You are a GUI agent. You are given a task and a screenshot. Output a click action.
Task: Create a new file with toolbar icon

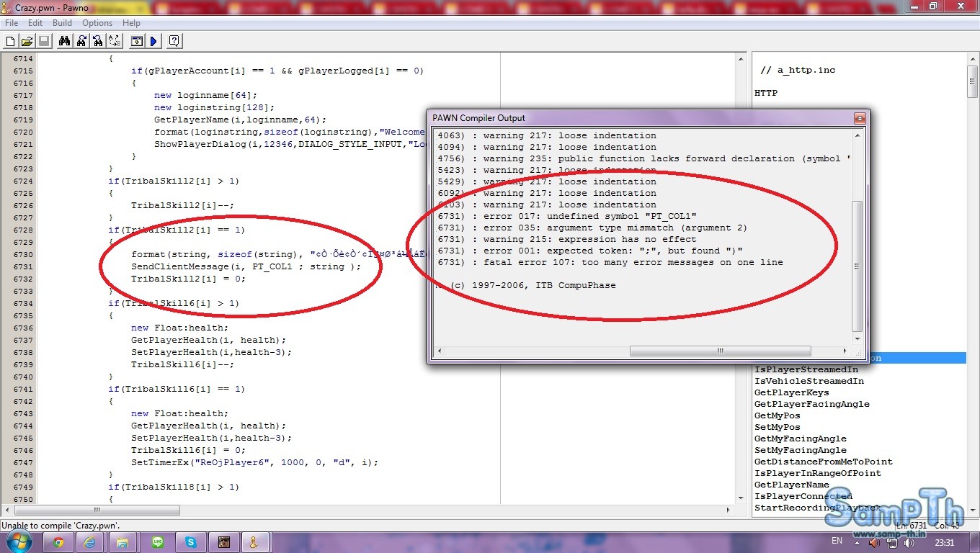pos(11,41)
